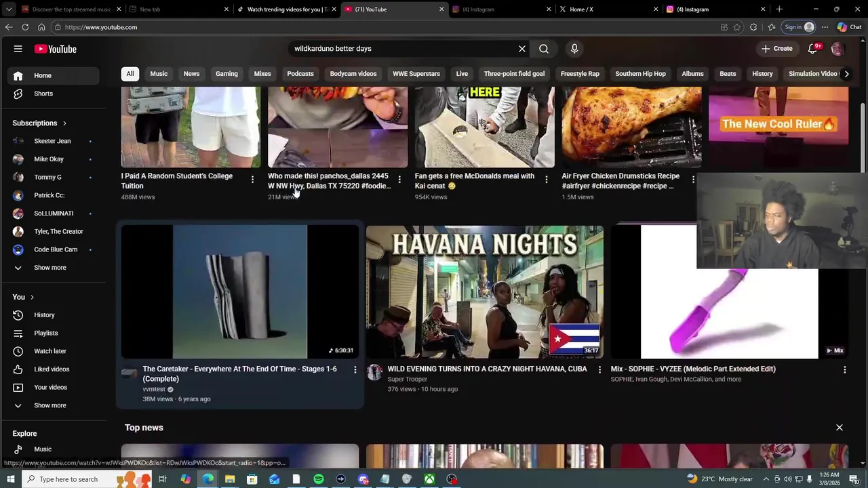Image resolution: width=868 pixels, height=488 pixels.
Task: Click the Windows Start button
Action: coord(11,479)
